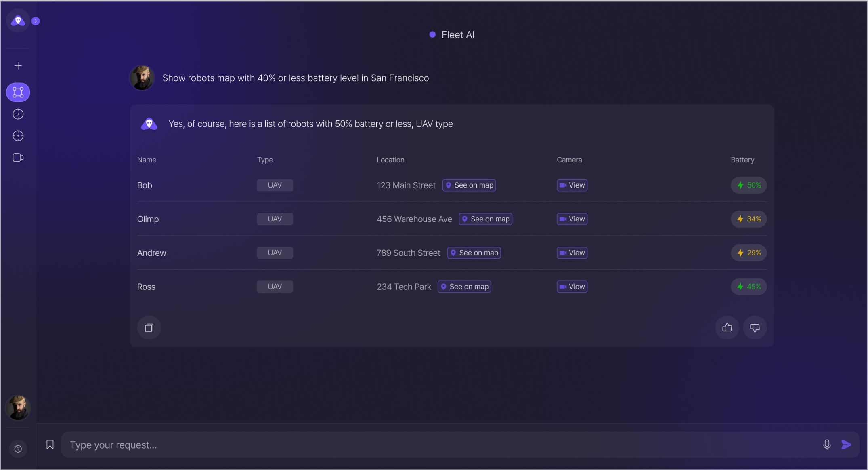The image size is (868, 470).
Task: Give the response a thumbs up
Action: (x=727, y=327)
